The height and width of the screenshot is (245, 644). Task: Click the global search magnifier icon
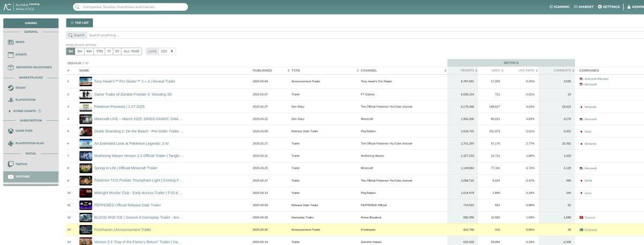[x=78, y=8]
